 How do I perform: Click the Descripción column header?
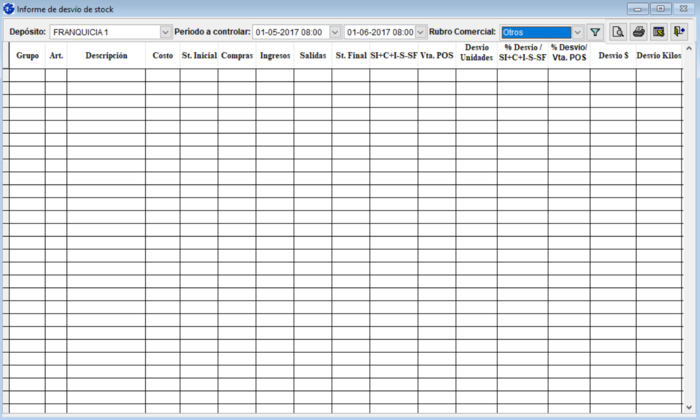(x=106, y=56)
